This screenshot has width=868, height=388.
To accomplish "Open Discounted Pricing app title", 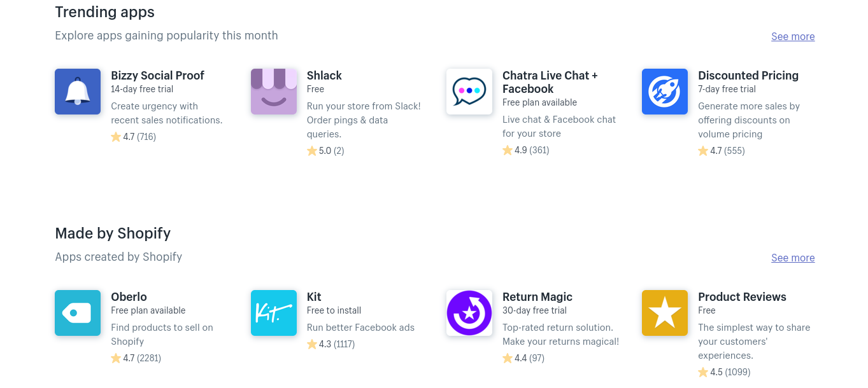I will 748,75.
